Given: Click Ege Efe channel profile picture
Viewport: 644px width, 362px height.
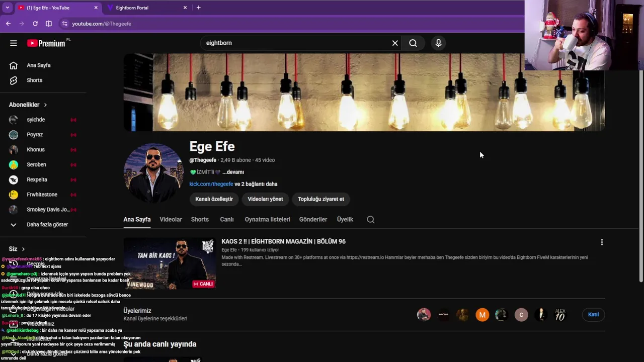Looking at the screenshot, I should (153, 173).
